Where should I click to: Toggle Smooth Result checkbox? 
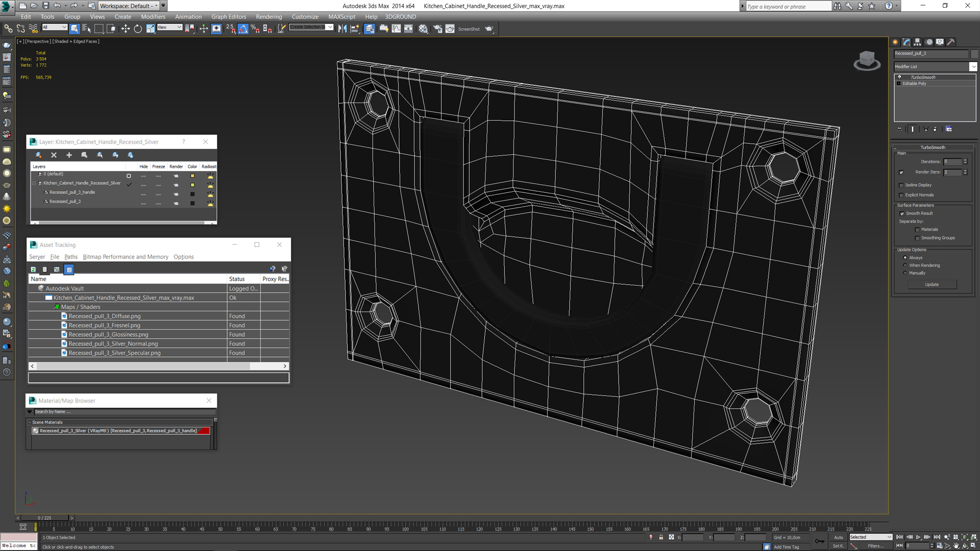[902, 214]
